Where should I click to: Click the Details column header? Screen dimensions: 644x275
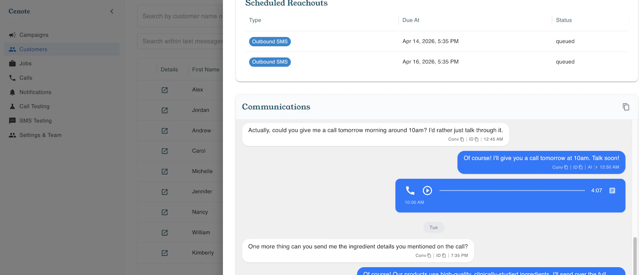pyautogui.click(x=169, y=70)
